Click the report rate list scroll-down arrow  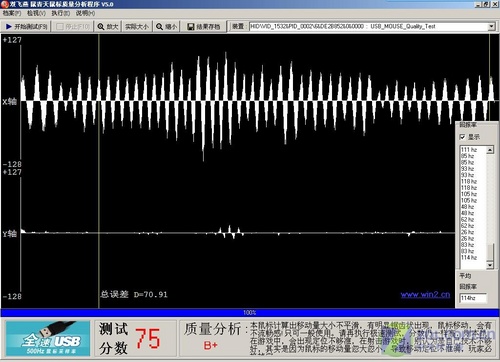click(490, 265)
